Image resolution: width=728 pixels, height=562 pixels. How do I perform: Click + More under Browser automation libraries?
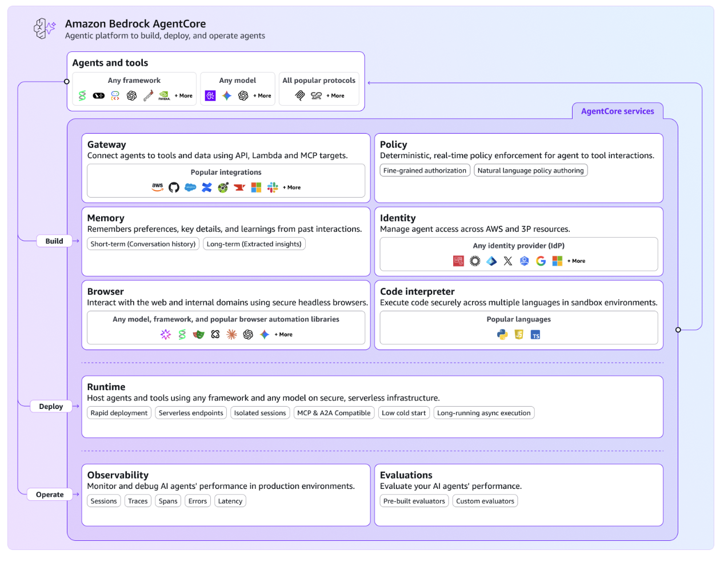coord(283,335)
